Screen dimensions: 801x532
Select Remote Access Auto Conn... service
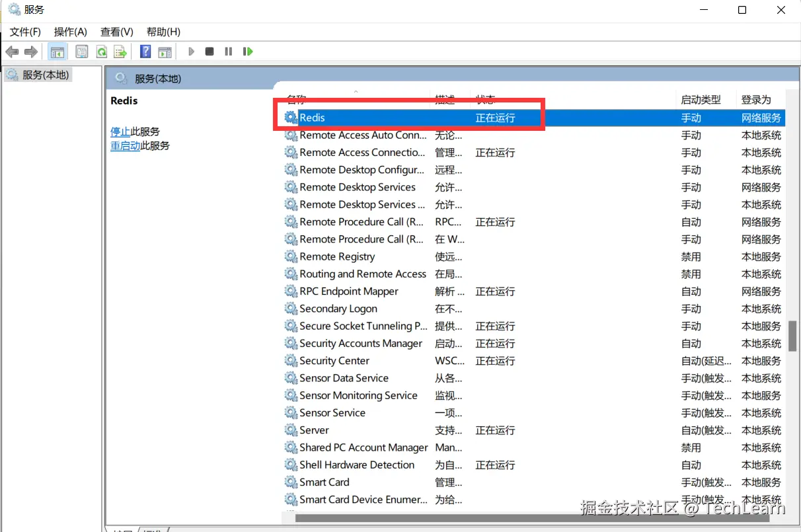[x=363, y=135]
